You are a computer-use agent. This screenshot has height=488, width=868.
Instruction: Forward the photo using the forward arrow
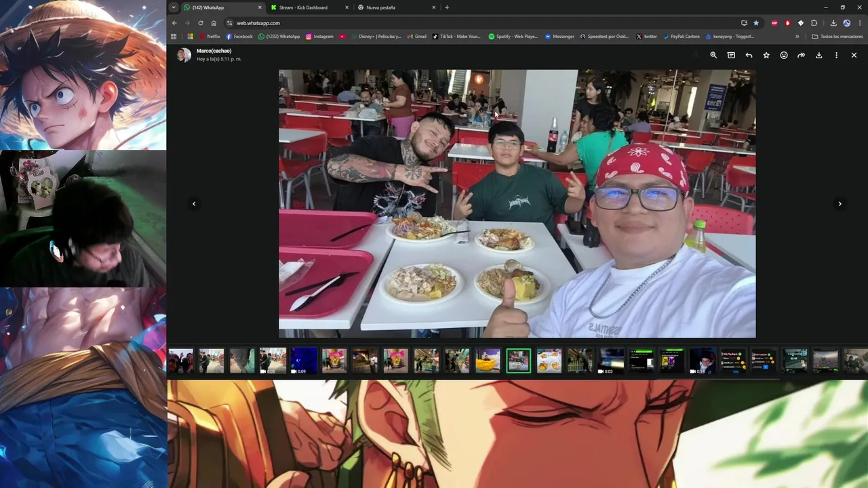[x=801, y=55]
